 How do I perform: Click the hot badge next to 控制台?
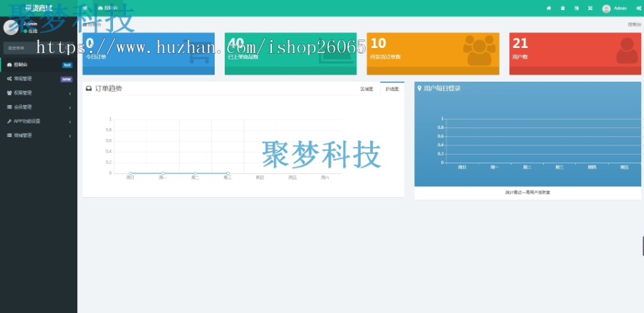tap(67, 65)
